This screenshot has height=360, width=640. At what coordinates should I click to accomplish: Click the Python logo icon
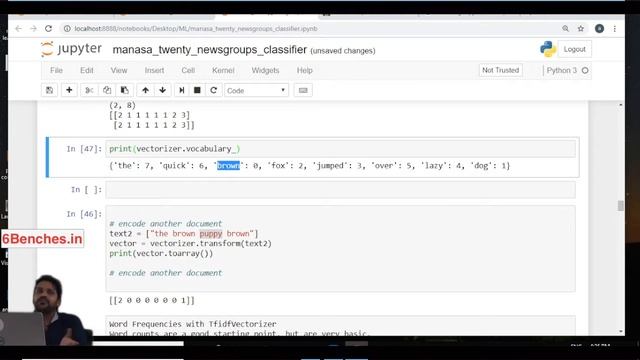(548, 49)
